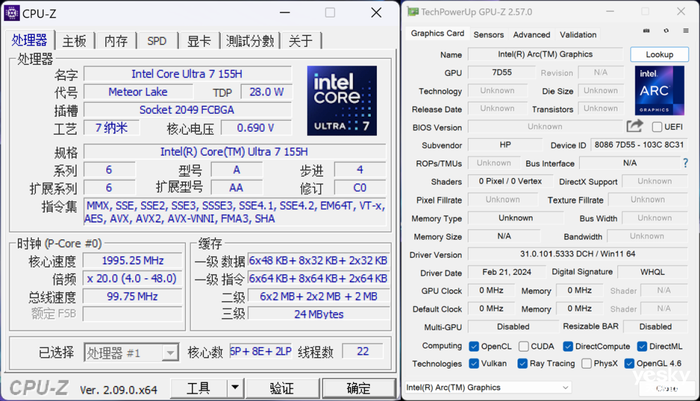
Task: Open the 处理器 #1 processor selection dropdown
Action: [131, 353]
